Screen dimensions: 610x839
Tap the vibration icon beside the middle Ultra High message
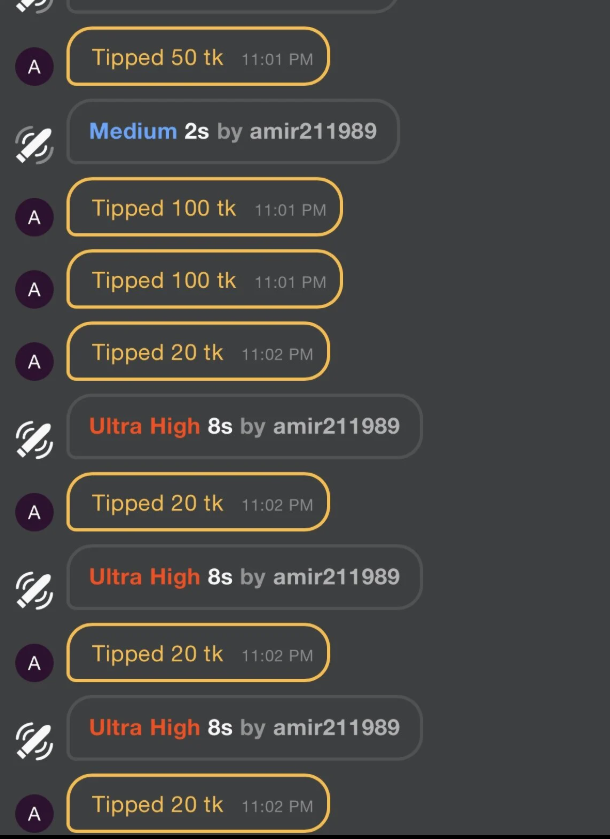pos(34,590)
